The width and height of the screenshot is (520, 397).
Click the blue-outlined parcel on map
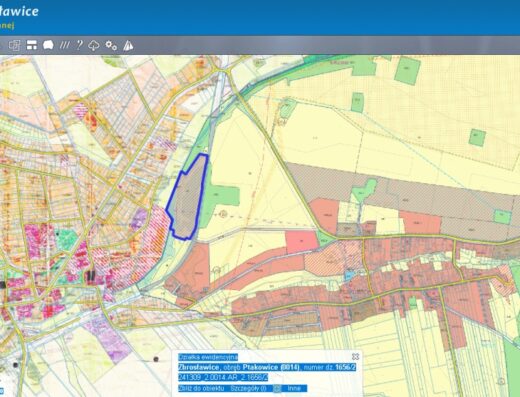click(x=188, y=197)
